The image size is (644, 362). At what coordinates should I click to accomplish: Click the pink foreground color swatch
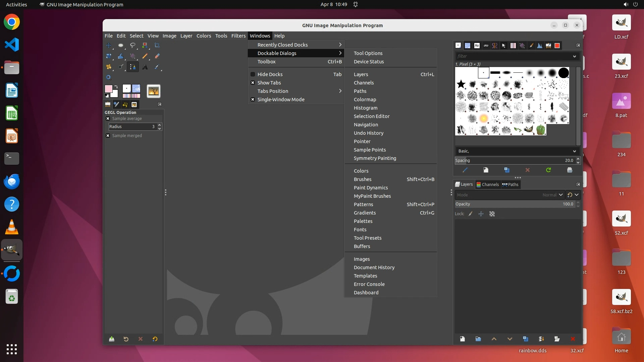108,88
